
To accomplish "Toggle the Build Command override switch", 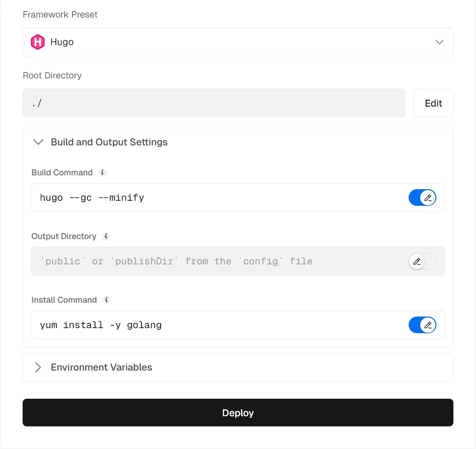I will coord(422,198).
